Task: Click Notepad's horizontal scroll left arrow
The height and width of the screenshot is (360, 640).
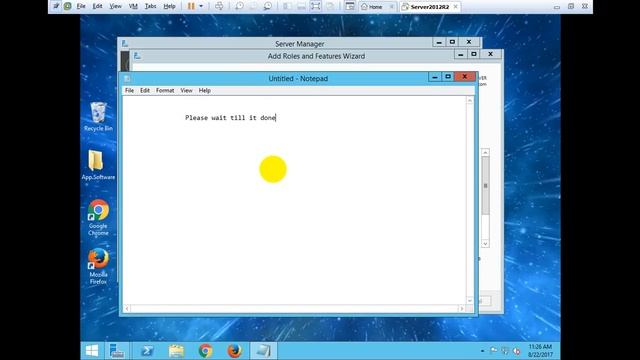Action: pyautogui.click(x=127, y=309)
